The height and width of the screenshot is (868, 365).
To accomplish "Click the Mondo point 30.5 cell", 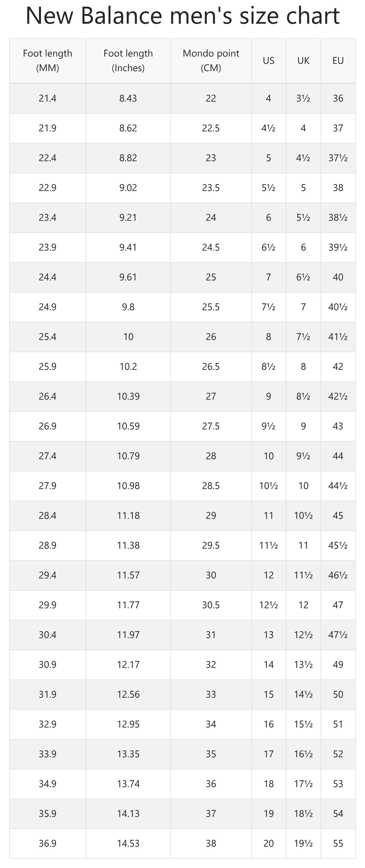I will pyautogui.click(x=211, y=605).
